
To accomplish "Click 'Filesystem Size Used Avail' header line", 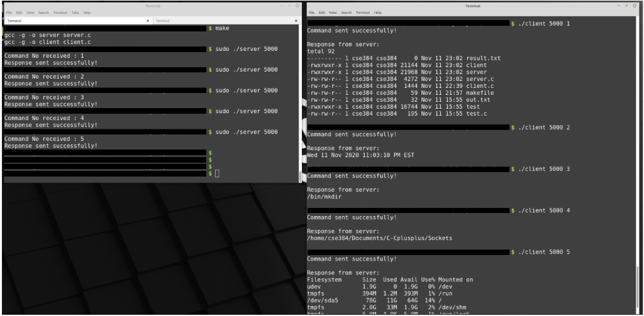I will coord(390,280).
